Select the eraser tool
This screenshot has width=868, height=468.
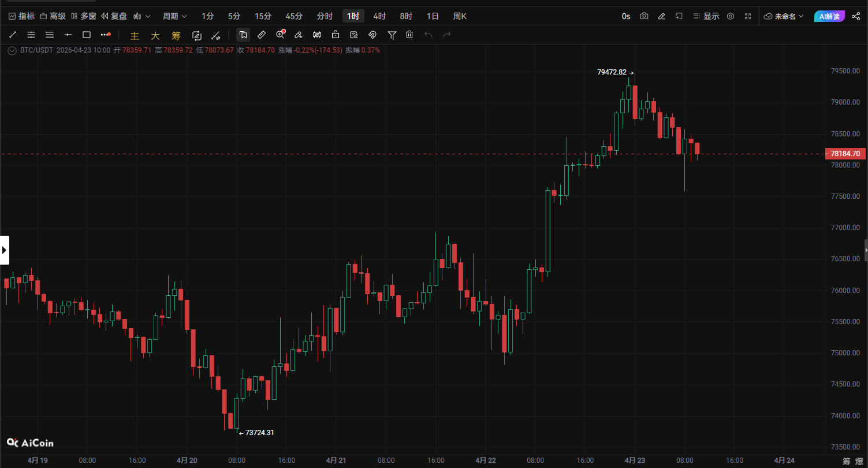click(x=299, y=35)
